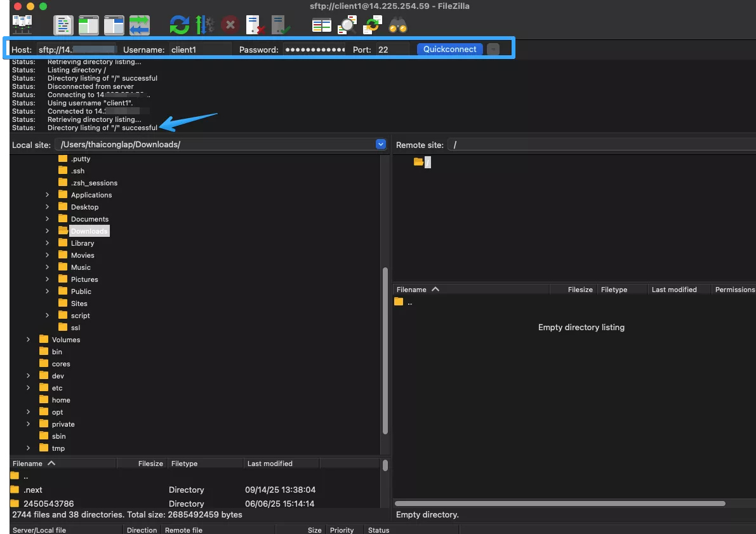The image size is (756, 534).
Task: Toggle the message log display
Action: [63, 24]
